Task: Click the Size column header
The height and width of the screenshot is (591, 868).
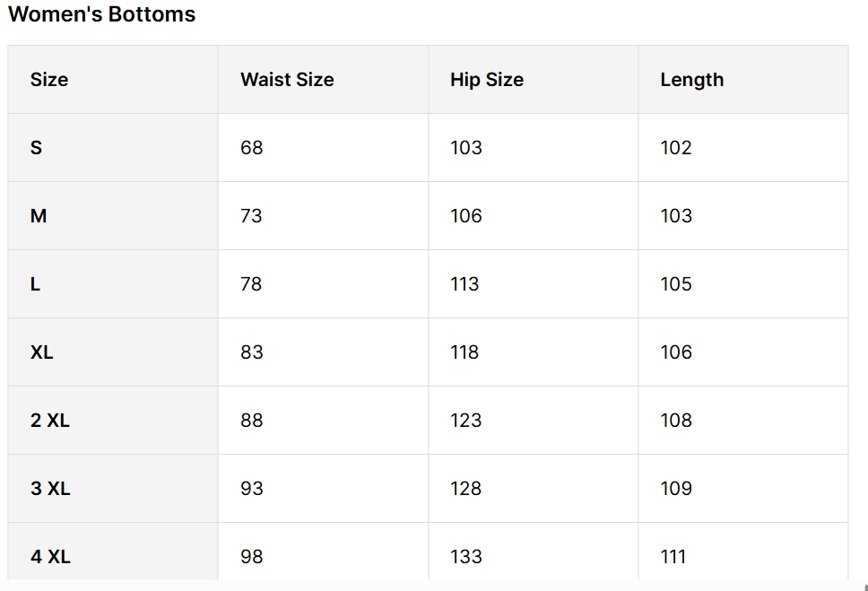Action: [49, 80]
